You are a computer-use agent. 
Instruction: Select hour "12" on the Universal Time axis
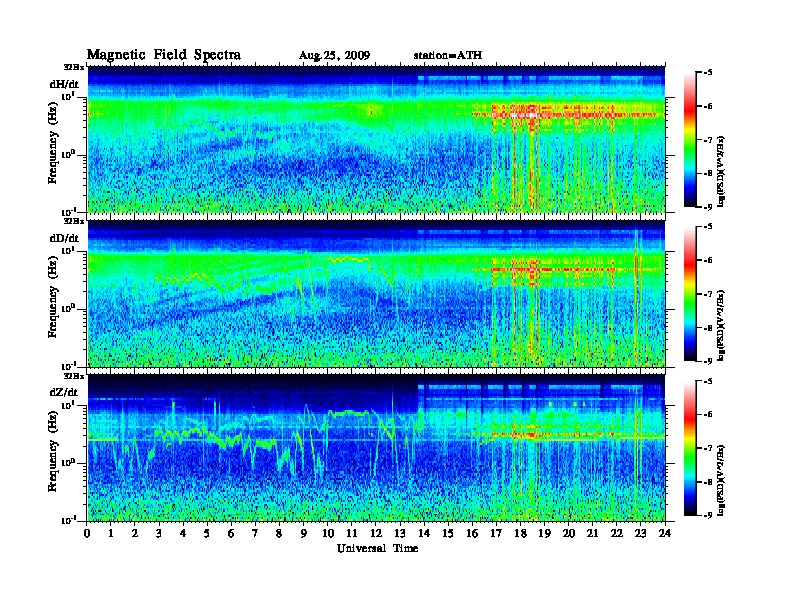click(376, 533)
